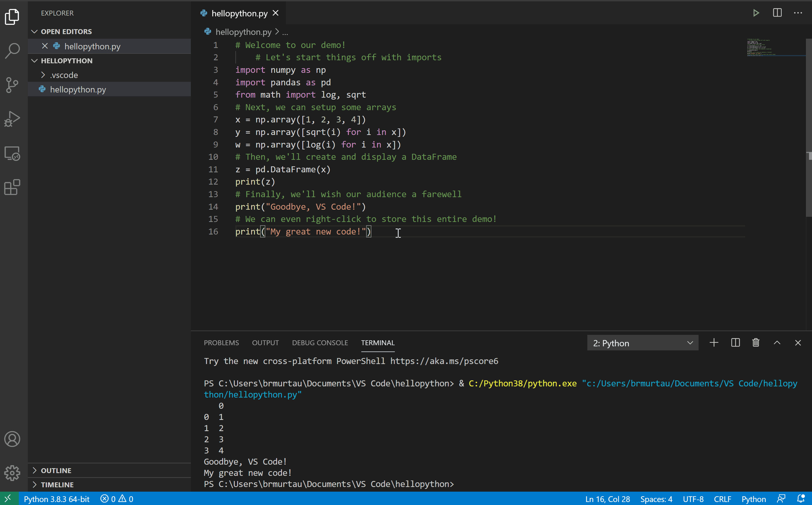The width and height of the screenshot is (812, 505).
Task: Click the Spaces: 4 indentation setting
Action: click(656, 499)
